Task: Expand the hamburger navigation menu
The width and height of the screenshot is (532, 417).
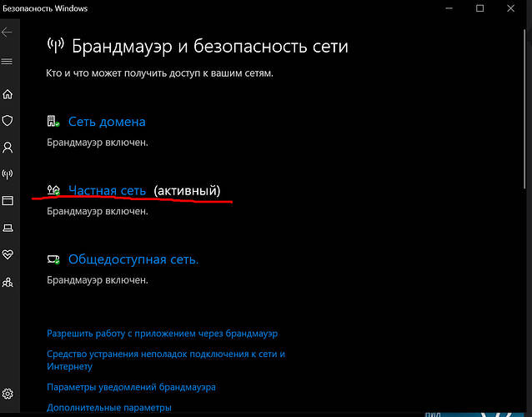Action: [7, 62]
